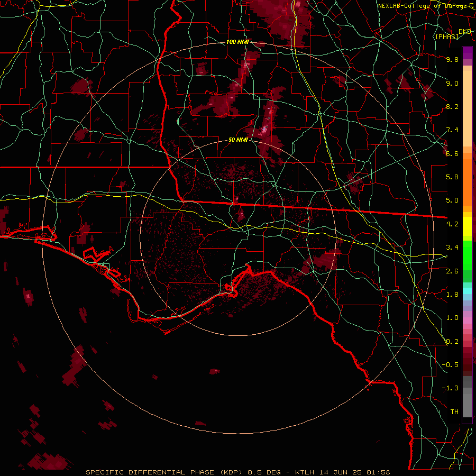Pick the yellow segment of the color bar
Screen dimensions: 476x476
coord(467,226)
